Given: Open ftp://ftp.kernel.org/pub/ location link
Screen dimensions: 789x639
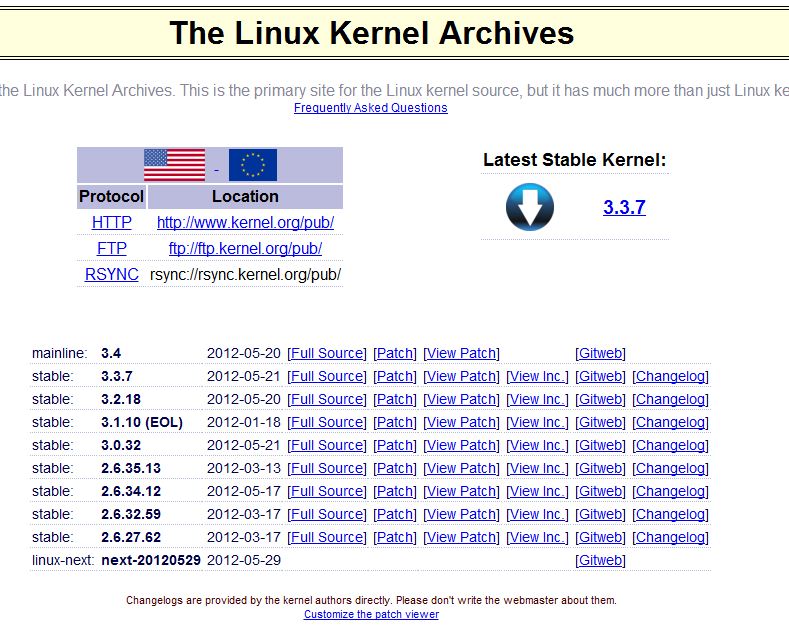Looking at the screenshot, I should (x=246, y=249).
